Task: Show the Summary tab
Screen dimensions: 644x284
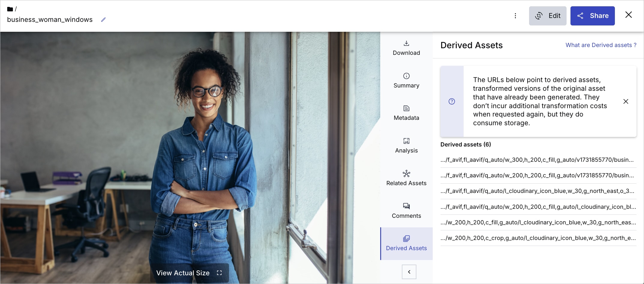Action: tap(406, 81)
